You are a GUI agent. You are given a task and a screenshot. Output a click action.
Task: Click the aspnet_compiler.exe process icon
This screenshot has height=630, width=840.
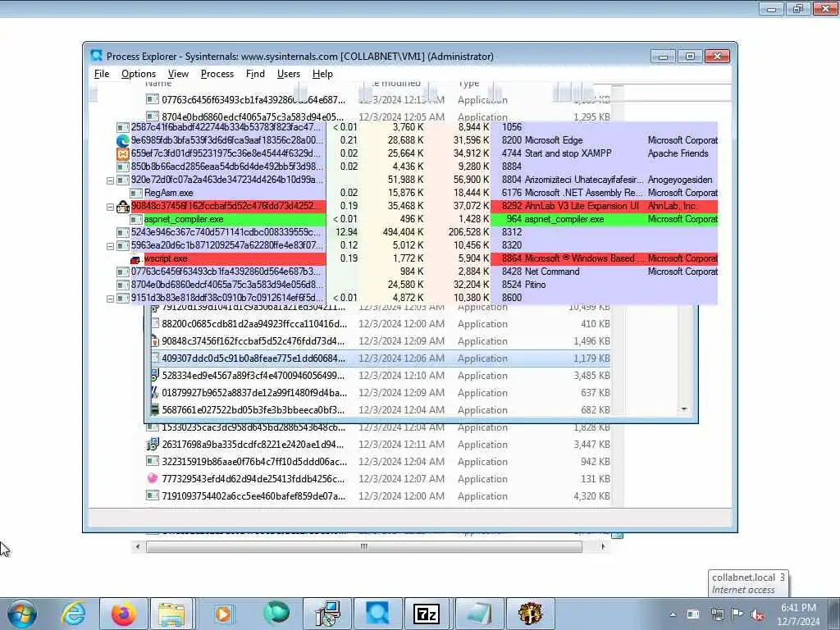(135, 219)
